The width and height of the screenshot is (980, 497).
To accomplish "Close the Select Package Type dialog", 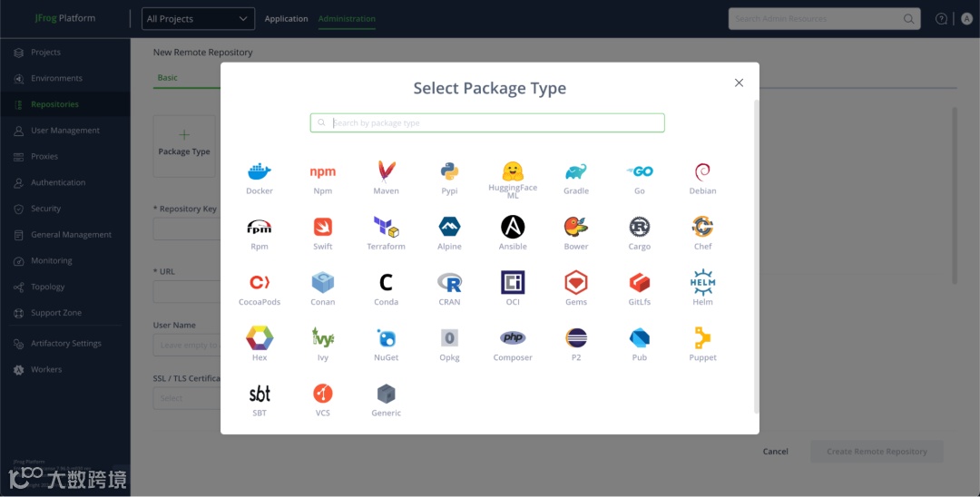I will 739,83.
